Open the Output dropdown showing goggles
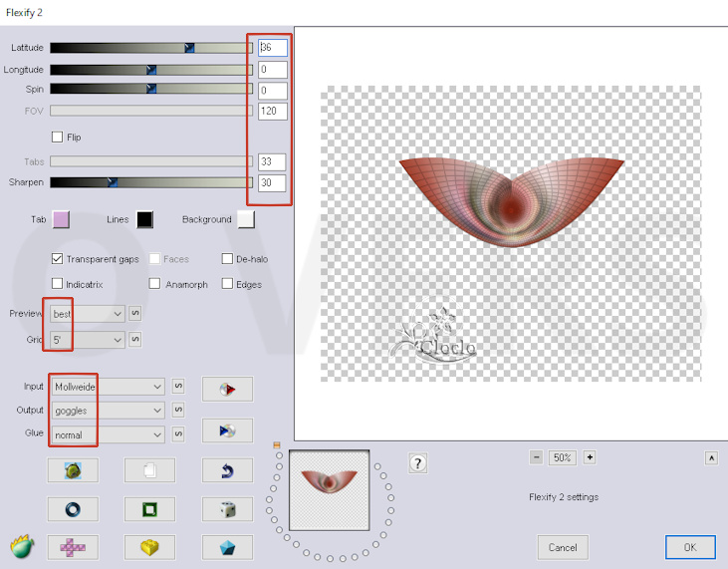The width and height of the screenshot is (728, 569). click(x=109, y=411)
